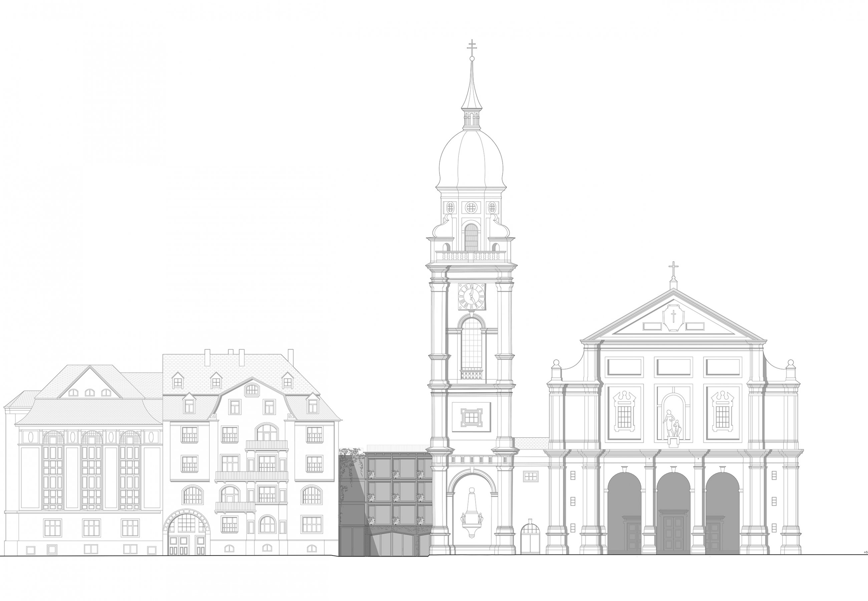Click the right arched church portal
The width and height of the screenshot is (868, 601).
[722, 513]
